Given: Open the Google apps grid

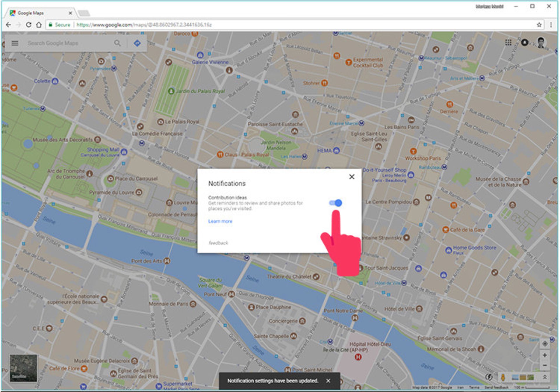Looking at the screenshot, I should 508,43.
